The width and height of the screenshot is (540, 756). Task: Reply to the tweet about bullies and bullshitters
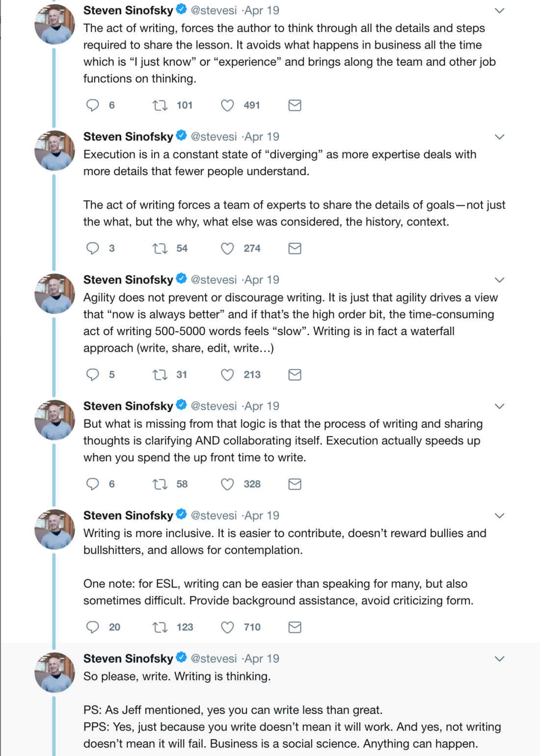coord(93,627)
